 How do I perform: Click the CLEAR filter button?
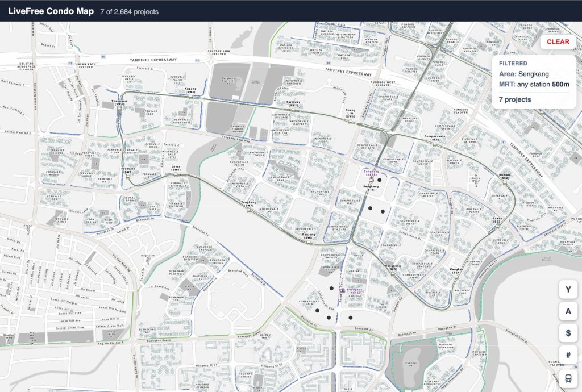pos(558,42)
